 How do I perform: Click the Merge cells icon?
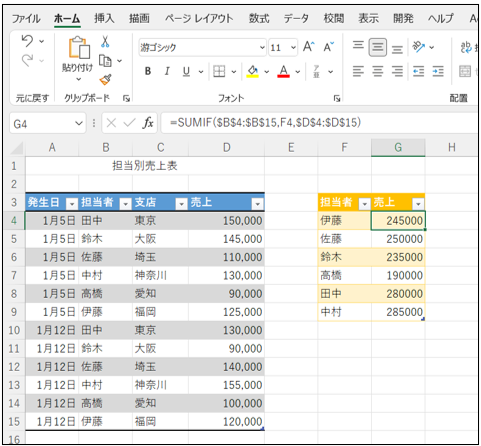465,71
